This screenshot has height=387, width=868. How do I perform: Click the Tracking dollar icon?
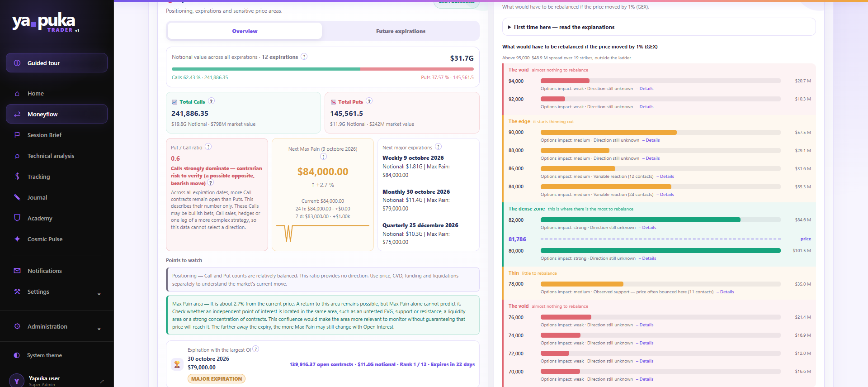point(17,177)
